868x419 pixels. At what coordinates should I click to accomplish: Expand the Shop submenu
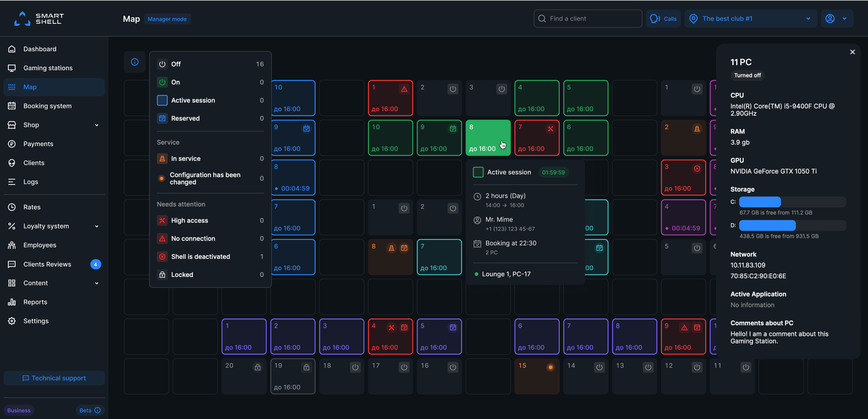click(x=97, y=125)
